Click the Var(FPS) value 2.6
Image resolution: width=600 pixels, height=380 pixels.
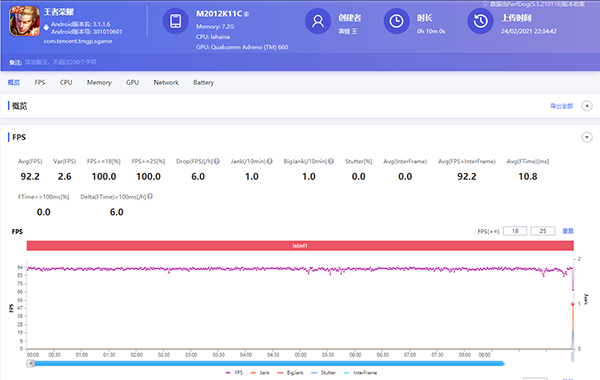65,177
